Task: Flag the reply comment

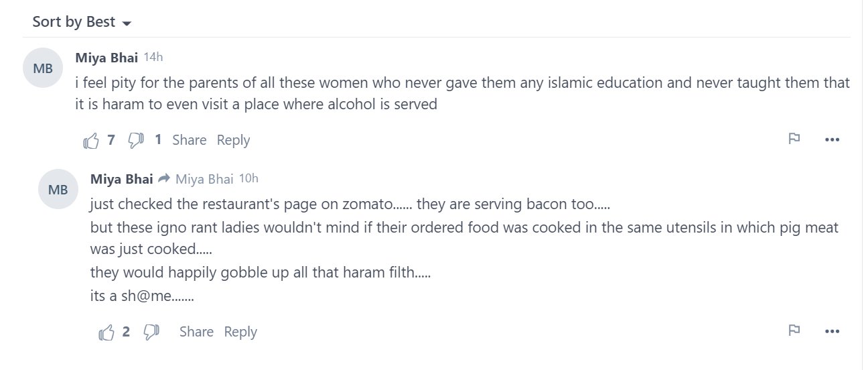Action: pos(794,330)
